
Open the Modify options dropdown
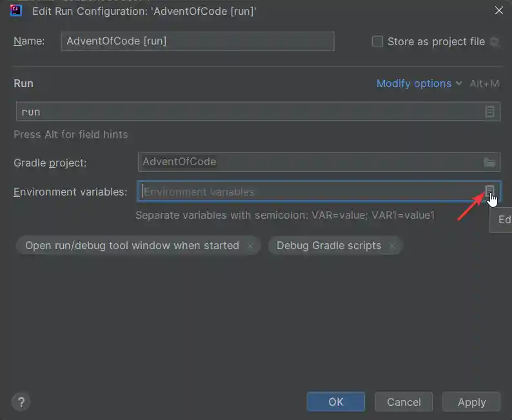pos(419,83)
